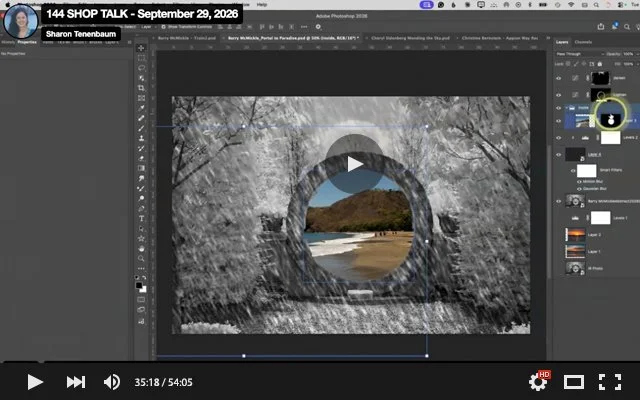Open Sharon Tenenbaum channel name link
The height and width of the screenshot is (400, 640).
tap(81, 34)
